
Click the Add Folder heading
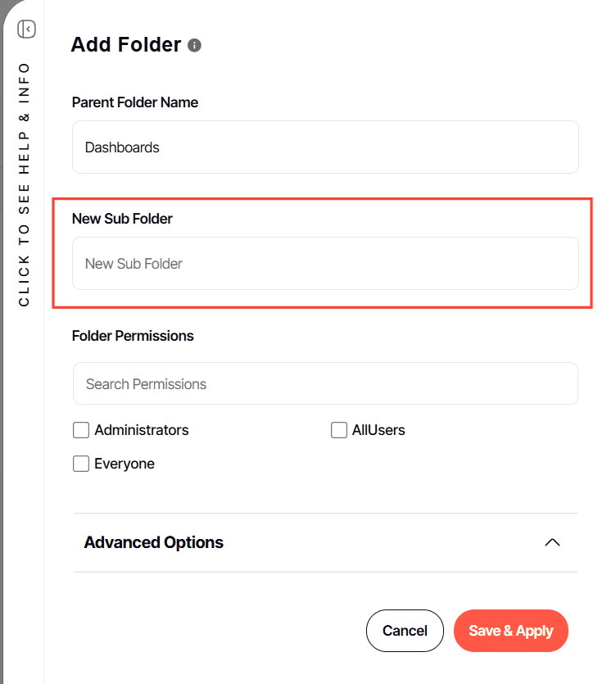(125, 44)
